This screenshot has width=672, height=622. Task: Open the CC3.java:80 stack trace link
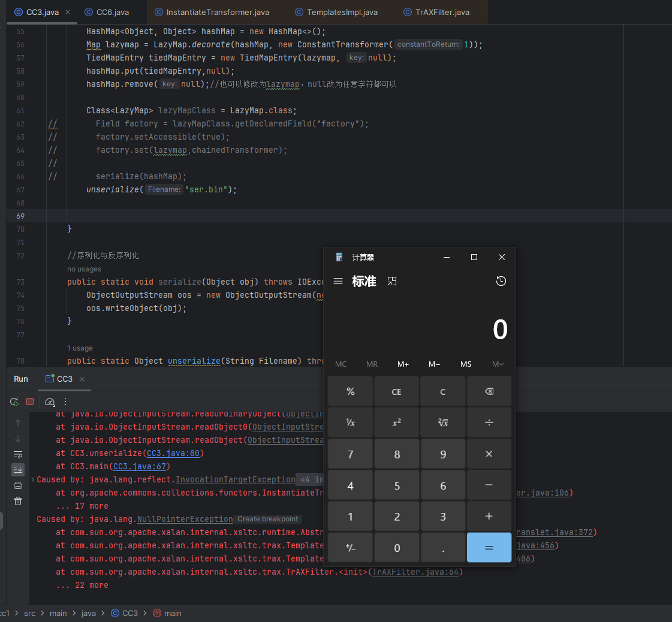tap(173, 453)
